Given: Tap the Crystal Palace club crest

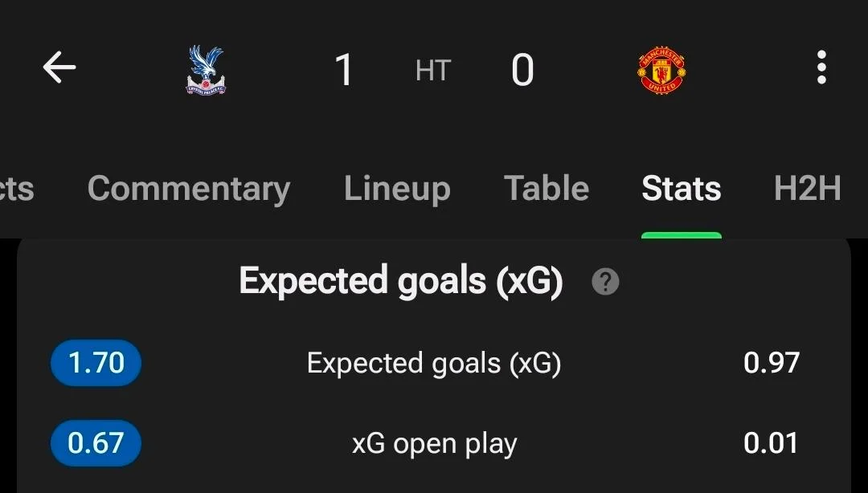Looking at the screenshot, I should click(x=206, y=71).
